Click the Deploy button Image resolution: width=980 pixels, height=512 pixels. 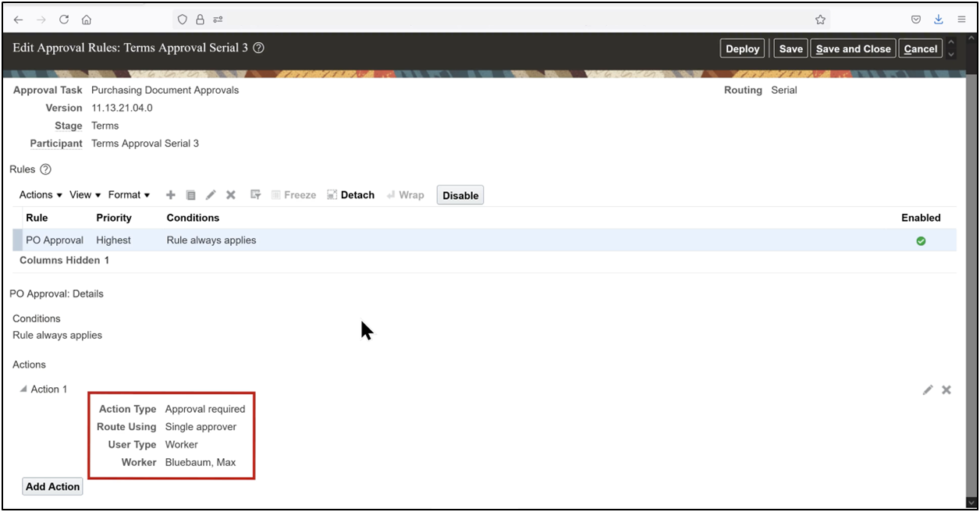tap(741, 48)
